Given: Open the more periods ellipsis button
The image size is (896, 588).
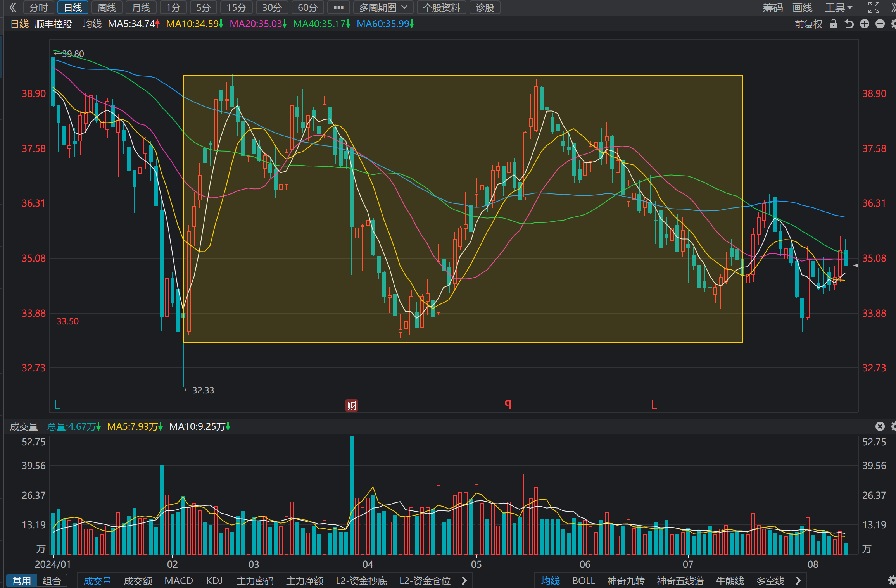Looking at the screenshot, I should point(338,7).
